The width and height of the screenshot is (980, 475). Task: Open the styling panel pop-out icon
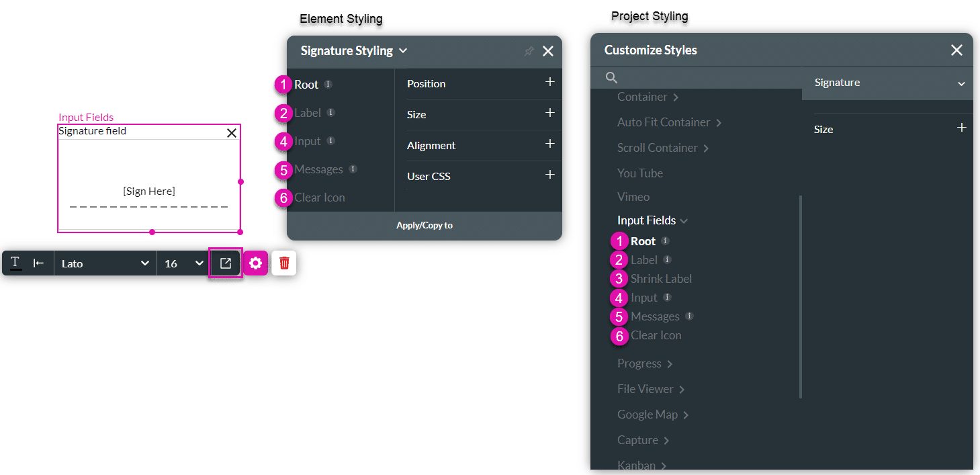pos(226,263)
